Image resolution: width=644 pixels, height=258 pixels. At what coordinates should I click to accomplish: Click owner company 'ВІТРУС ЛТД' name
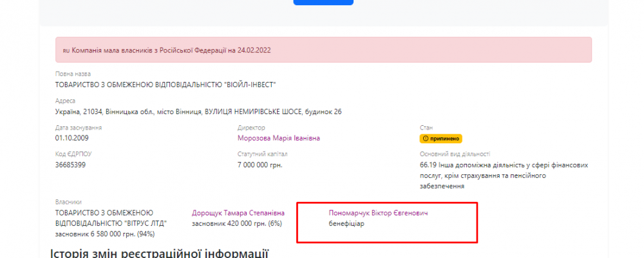click(111, 217)
